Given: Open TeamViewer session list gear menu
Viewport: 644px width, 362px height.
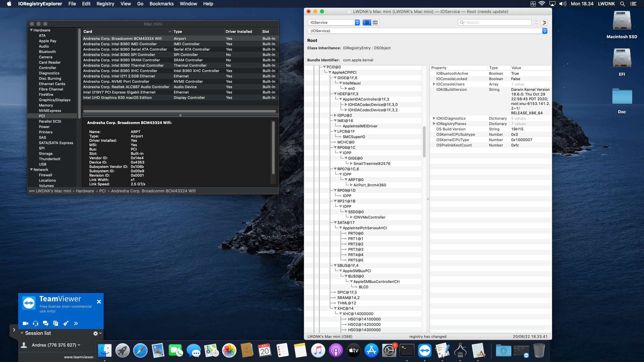Looking at the screenshot, I should 97,333.
